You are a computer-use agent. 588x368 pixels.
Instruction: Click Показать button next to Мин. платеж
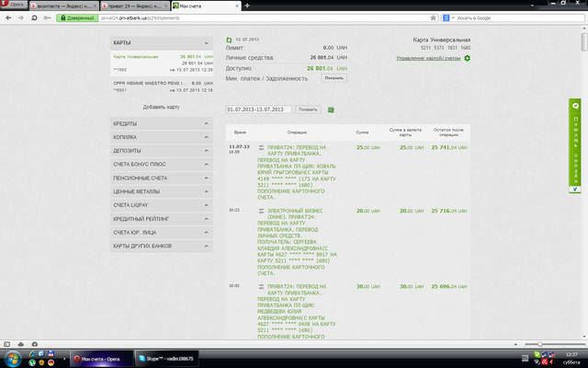(x=334, y=78)
